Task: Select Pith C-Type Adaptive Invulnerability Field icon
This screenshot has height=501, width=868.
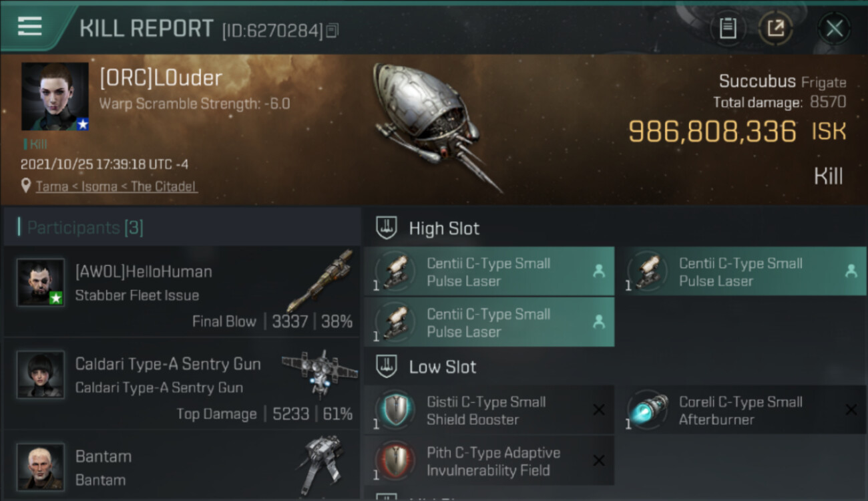Action: [x=395, y=460]
